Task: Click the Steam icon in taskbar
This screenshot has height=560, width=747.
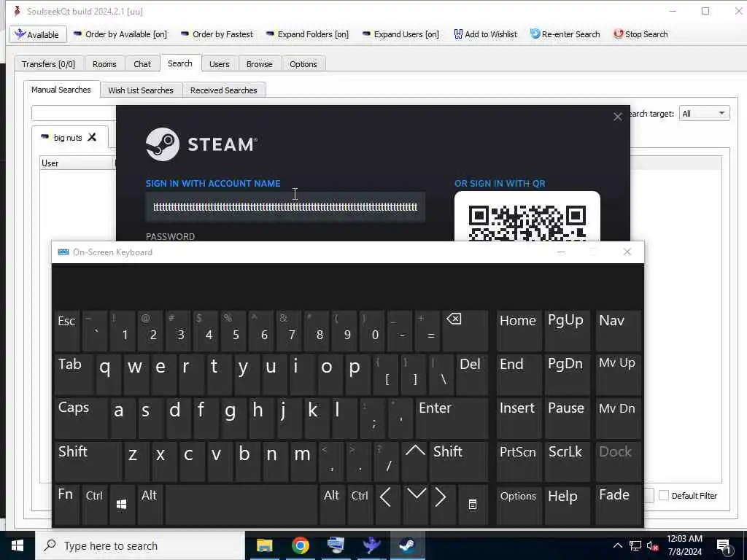Action: point(407,545)
